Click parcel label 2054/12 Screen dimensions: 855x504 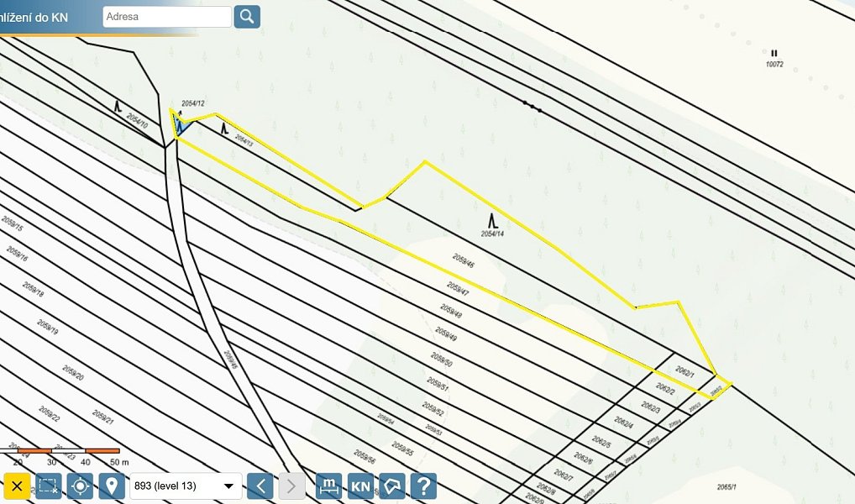point(193,103)
